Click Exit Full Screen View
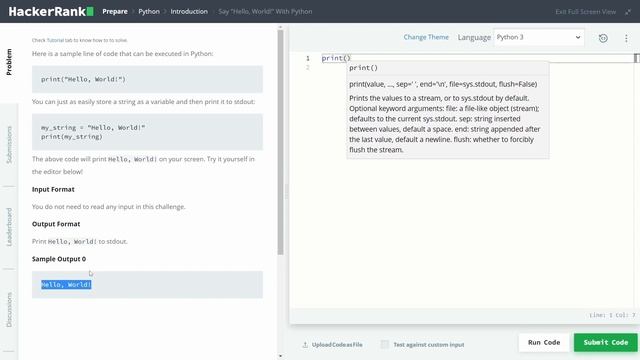 click(x=585, y=12)
